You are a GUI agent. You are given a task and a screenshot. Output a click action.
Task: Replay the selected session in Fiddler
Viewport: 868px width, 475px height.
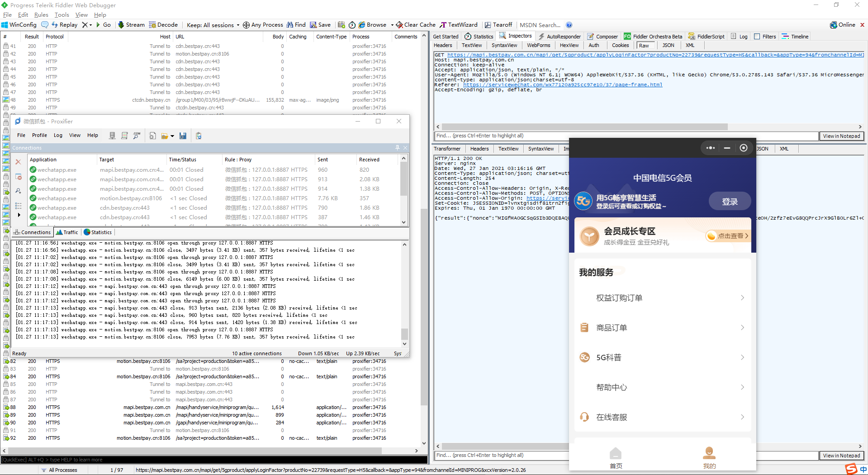[x=64, y=25]
